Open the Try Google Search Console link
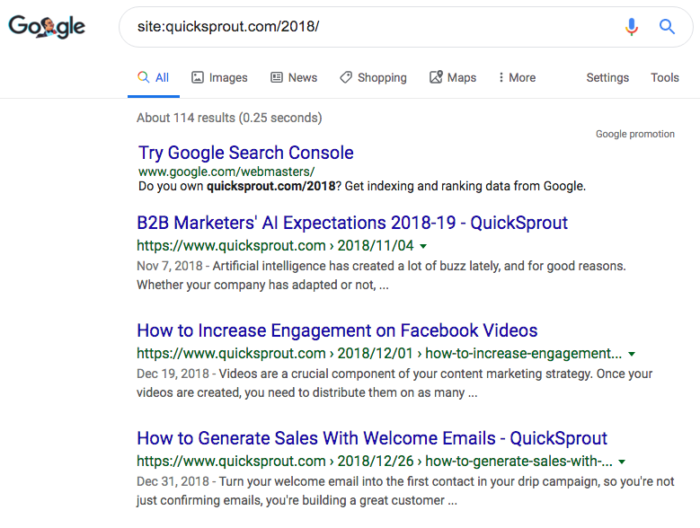 [x=246, y=153]
